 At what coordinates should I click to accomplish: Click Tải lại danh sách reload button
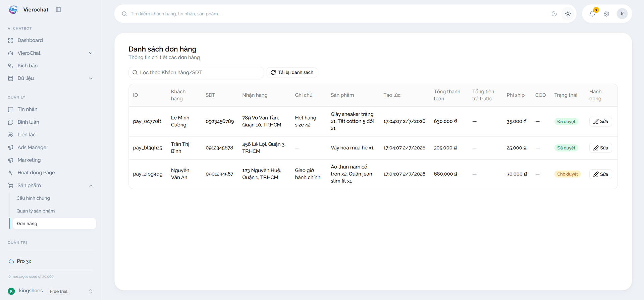292,72
